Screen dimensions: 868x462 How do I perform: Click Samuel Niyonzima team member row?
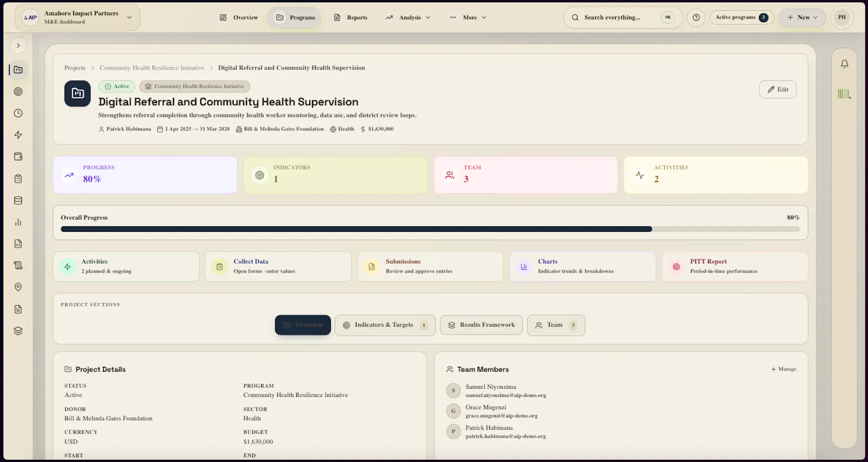tap(621, 391)
